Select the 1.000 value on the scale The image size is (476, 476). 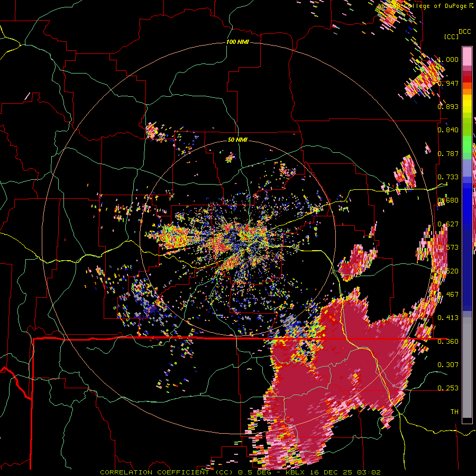coord(448,59)
